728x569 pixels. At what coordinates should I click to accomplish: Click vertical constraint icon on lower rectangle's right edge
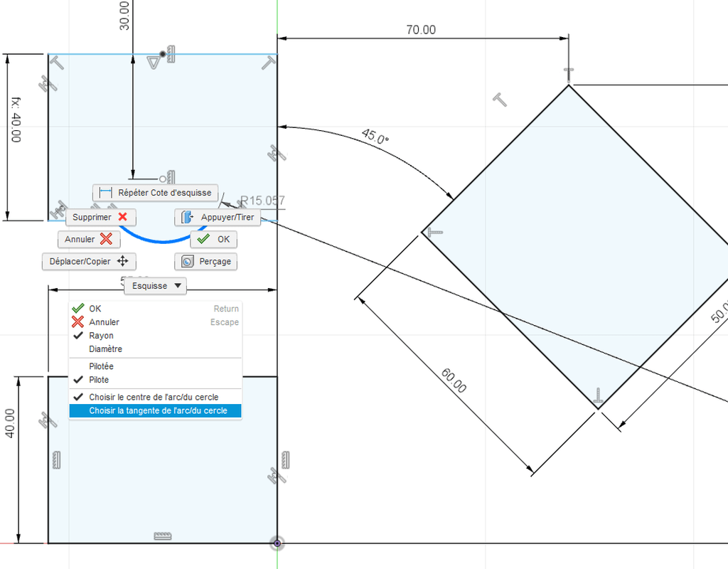coord(286,460)
